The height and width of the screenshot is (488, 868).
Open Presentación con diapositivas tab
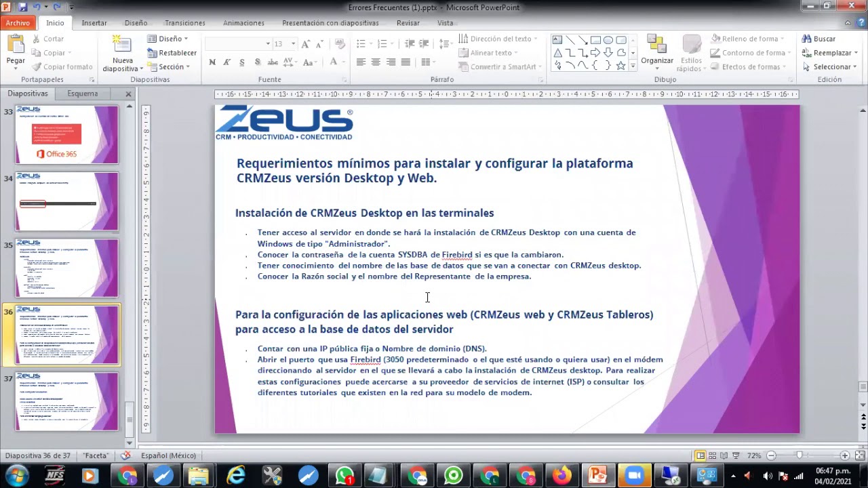pos(330,22)
